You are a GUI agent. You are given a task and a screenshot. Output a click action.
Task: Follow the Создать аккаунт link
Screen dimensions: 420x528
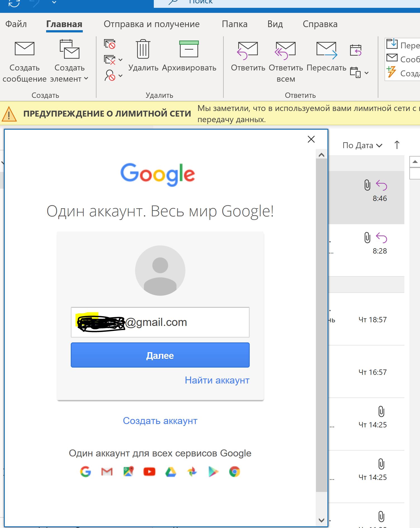coord(160,421)
